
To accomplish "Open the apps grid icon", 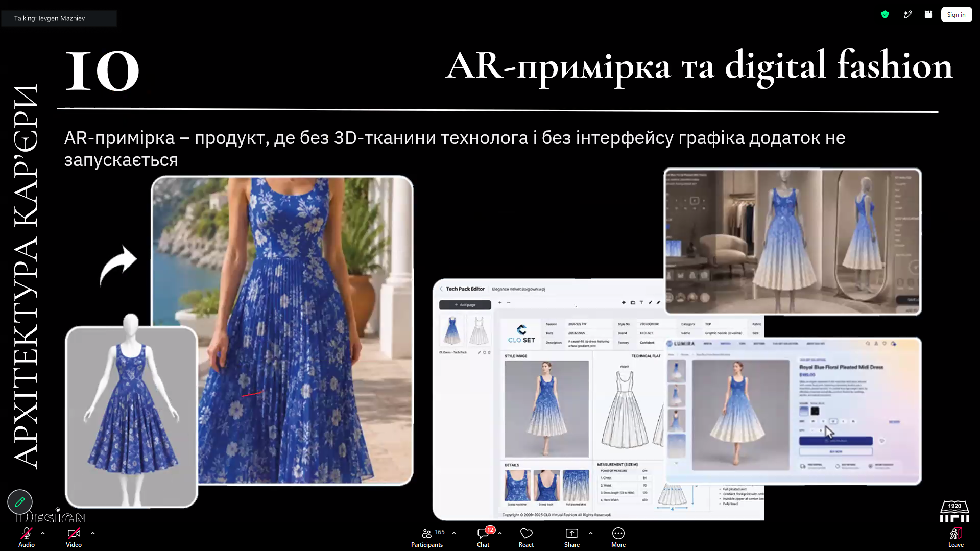I will (928, 15).
